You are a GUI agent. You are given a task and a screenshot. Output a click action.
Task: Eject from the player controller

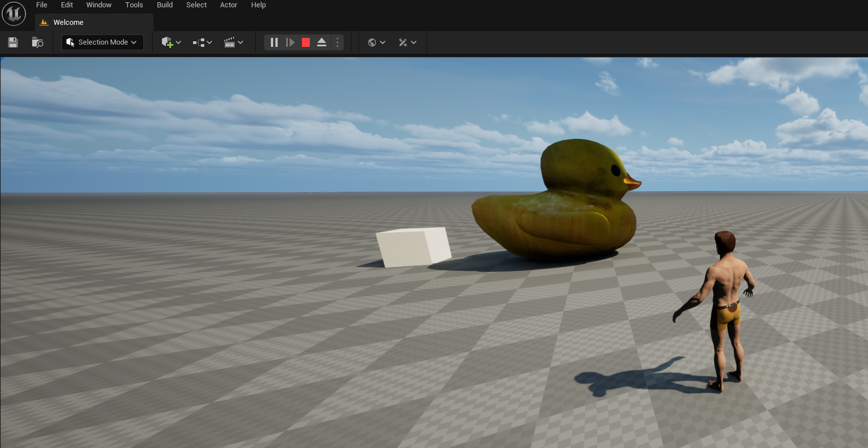pyautogui.click(x=322, y=42)
